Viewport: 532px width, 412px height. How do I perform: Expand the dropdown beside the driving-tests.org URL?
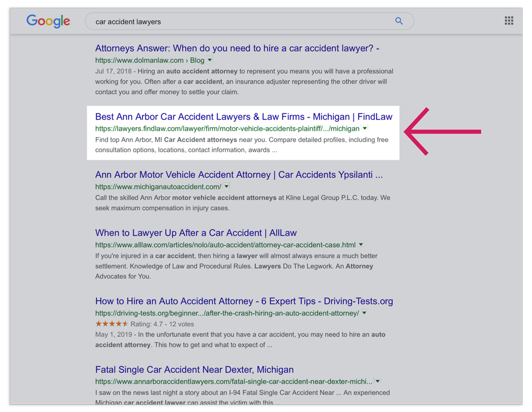pyautogui.click(x=364, y=313)
